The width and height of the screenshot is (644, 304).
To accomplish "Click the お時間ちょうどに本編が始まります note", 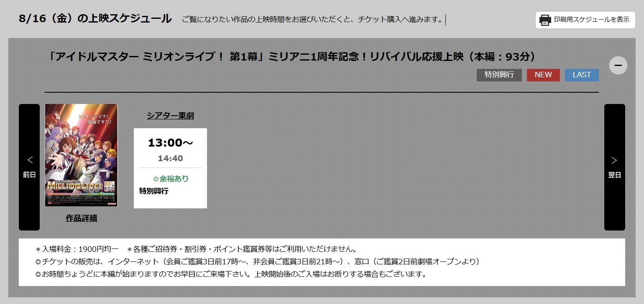I will (231, 274).
